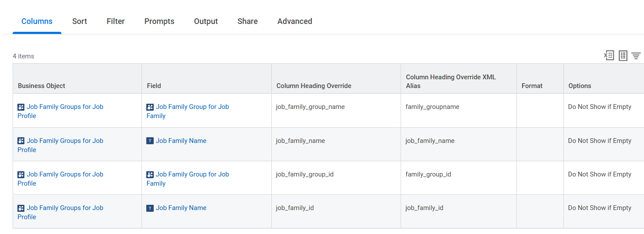Image resolution: width=644 pixels, height=234 pixels.
Task: Open the Filter tab
Action: pyautogui.click(x=116, y=21)
